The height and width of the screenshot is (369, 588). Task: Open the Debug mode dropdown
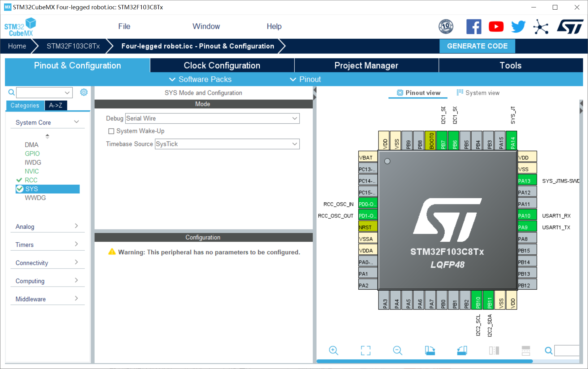click(x=212, y=118)
